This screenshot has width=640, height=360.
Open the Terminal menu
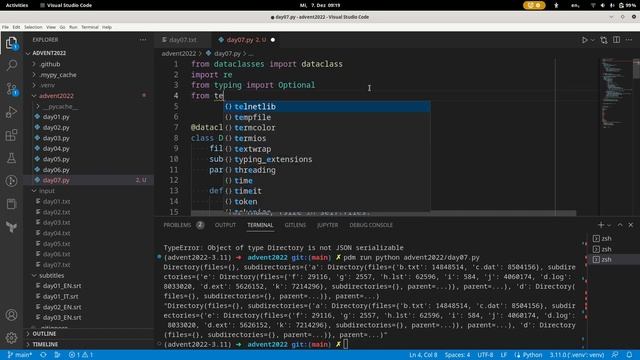click(90, 27)
